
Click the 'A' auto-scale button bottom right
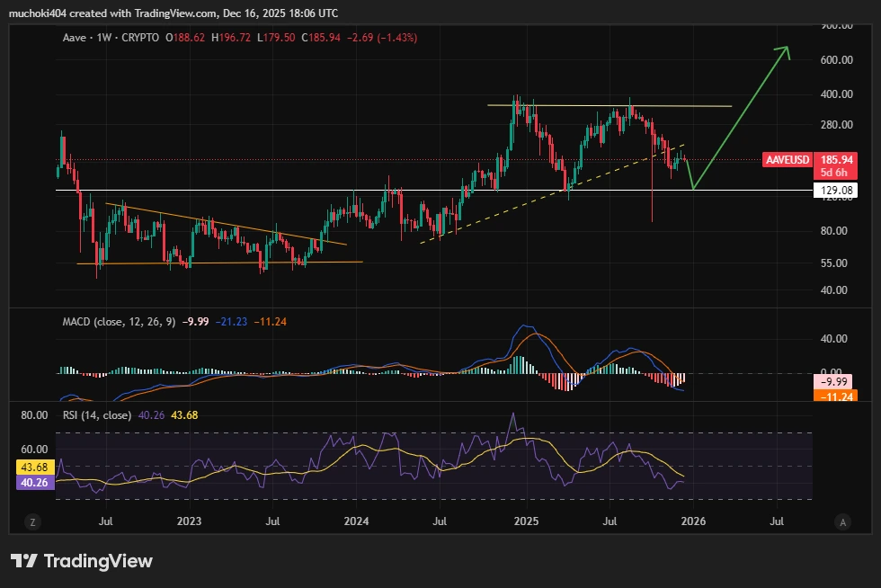(x=842, y=521)
